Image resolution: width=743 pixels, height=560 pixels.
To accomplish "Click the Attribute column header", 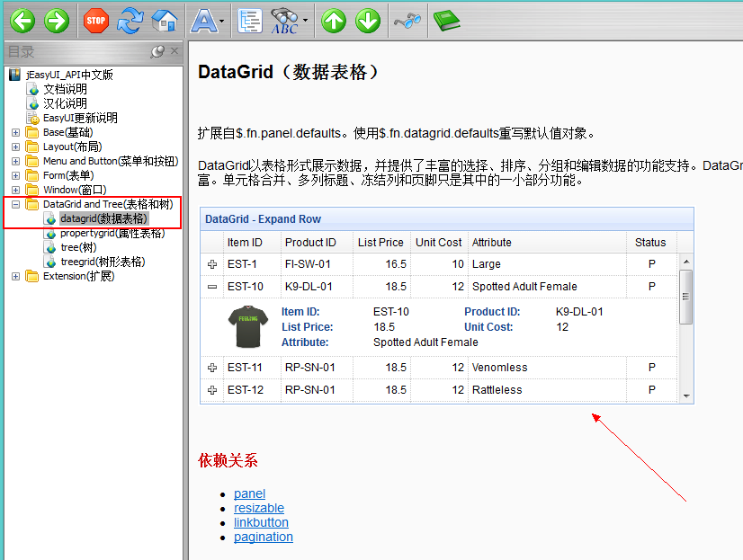I will pyautogui.click(x=547, y=243).
